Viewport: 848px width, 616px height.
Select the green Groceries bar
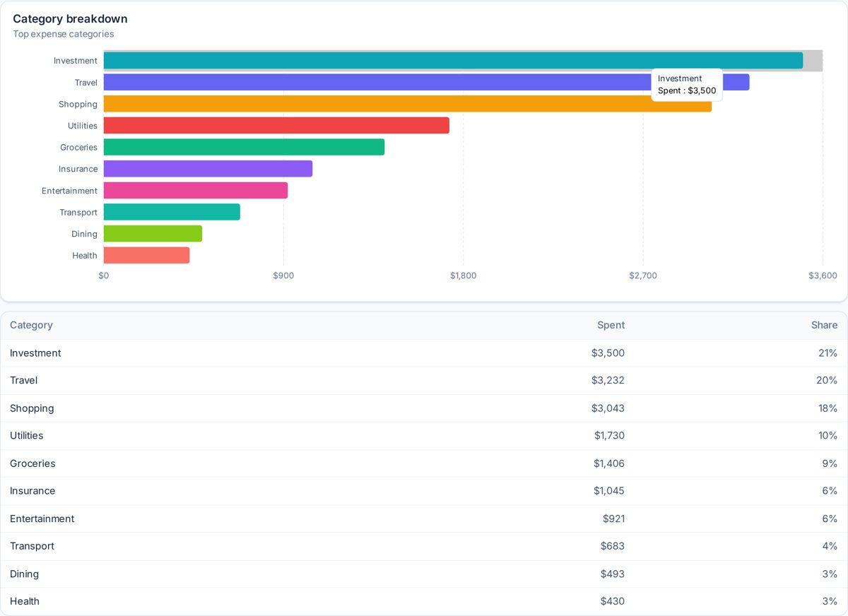(x=244, y=147)
